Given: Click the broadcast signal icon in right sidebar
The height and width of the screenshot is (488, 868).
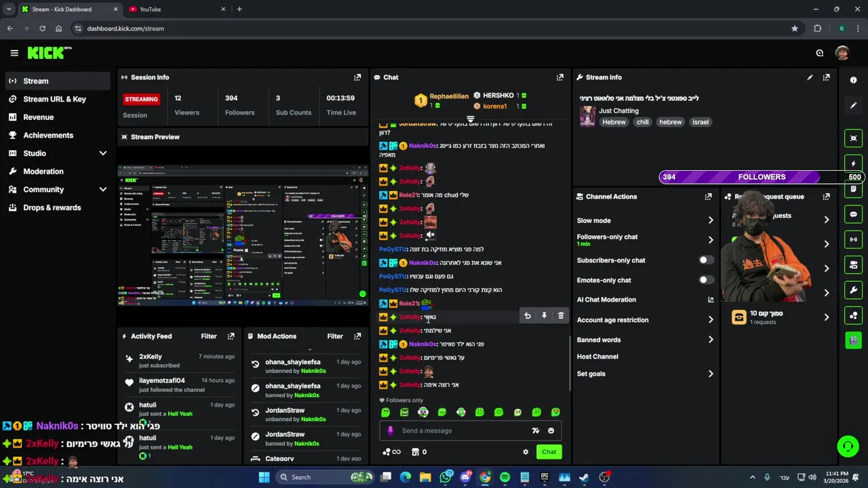Looking at the screenshot, I should coord(853,239).
